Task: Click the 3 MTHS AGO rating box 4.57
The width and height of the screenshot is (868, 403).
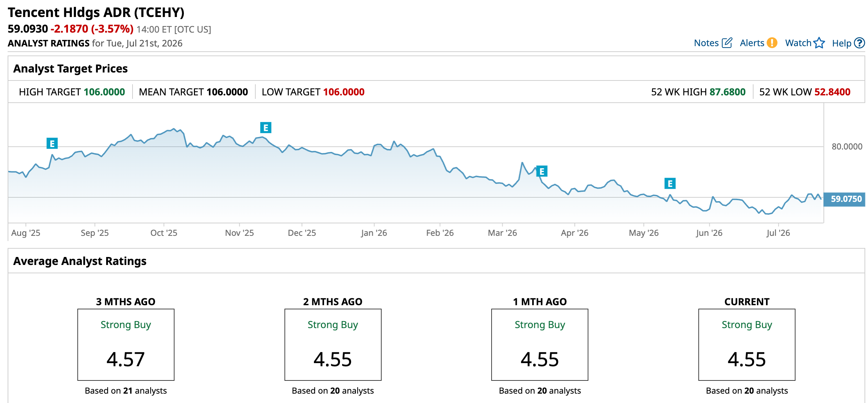Action: pos(126,345)
